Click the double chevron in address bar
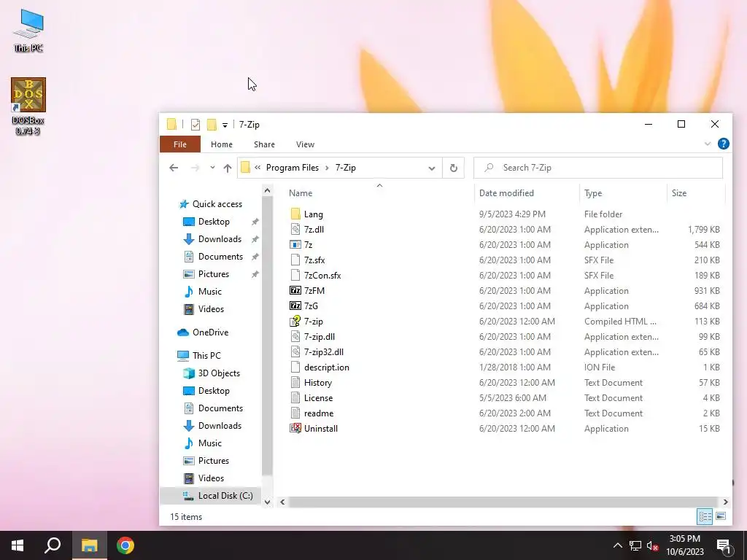747x560 pixels. (258, 168)
